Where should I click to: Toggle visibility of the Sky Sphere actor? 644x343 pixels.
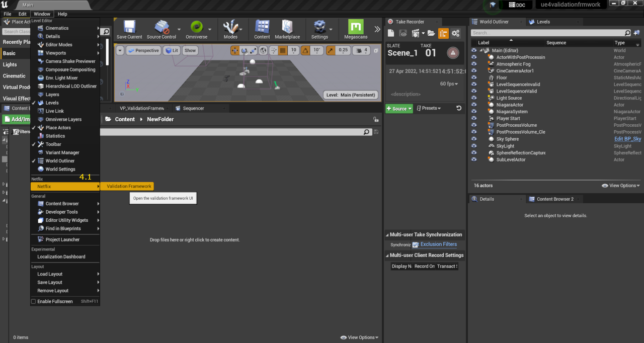pos(474,139)
